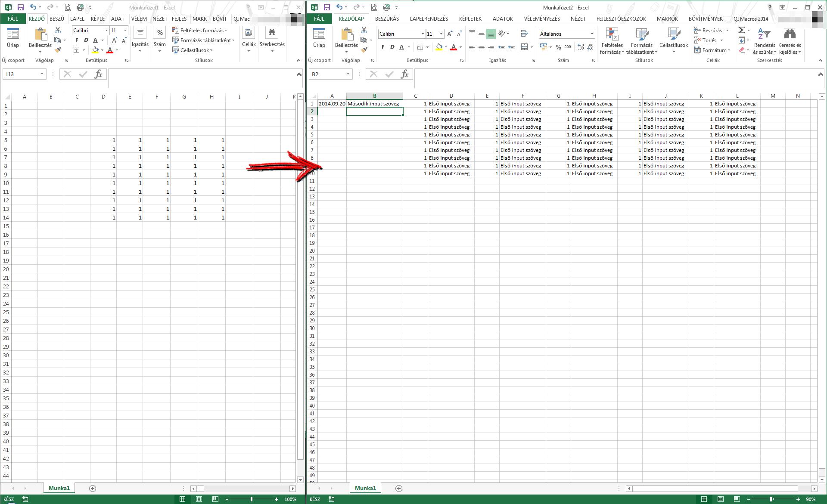Open the Űrlap form tool in Munkafüzet2
The height and width of the screenshot is (504, 827).
pyautogui.click(x=319, y=38)
